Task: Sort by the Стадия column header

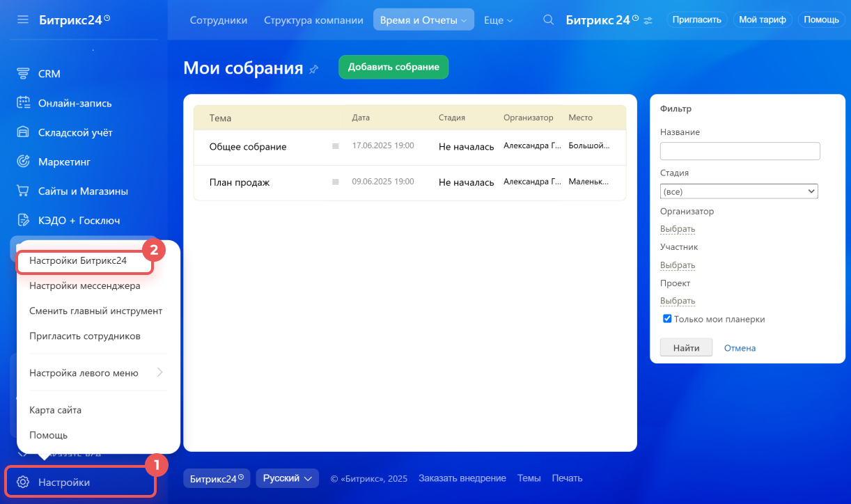Action: [x=452, y=118]
